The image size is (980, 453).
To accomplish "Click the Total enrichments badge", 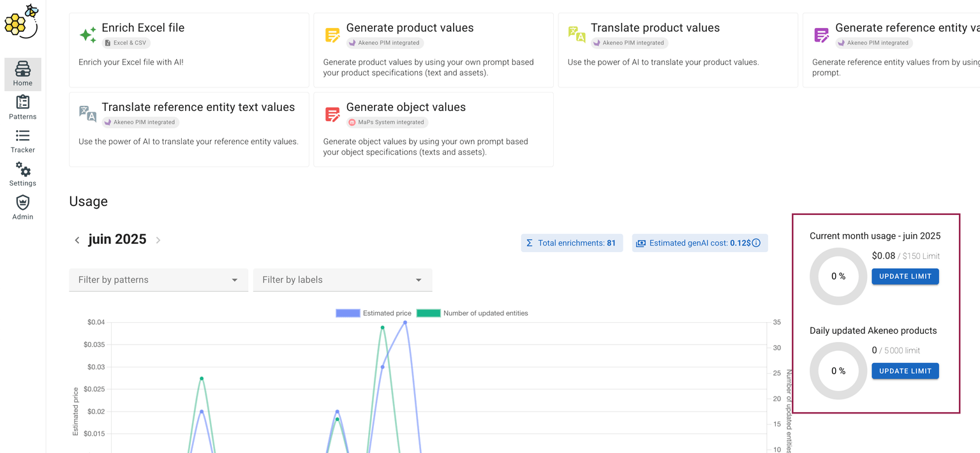I will (x=571, y=243).
